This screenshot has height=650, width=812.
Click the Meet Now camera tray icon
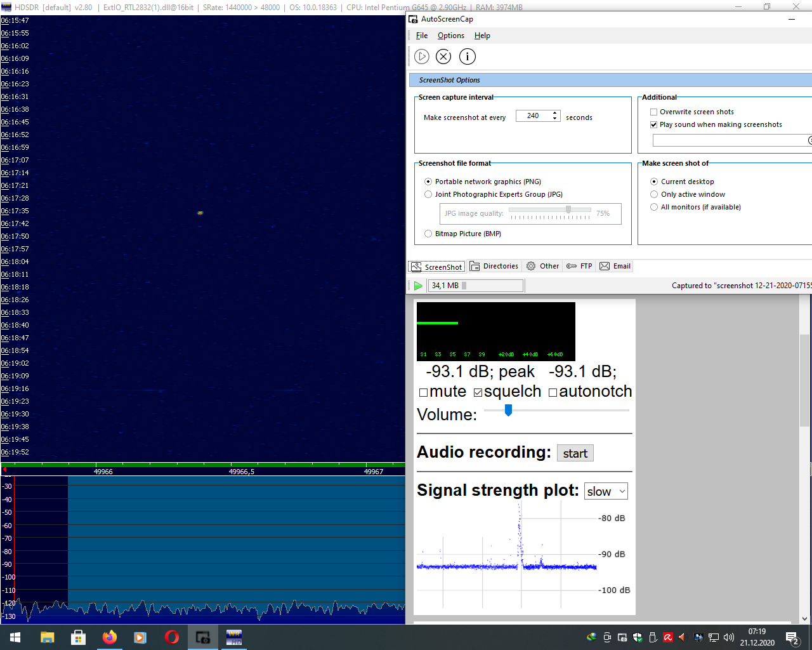[x=607, y=637]
